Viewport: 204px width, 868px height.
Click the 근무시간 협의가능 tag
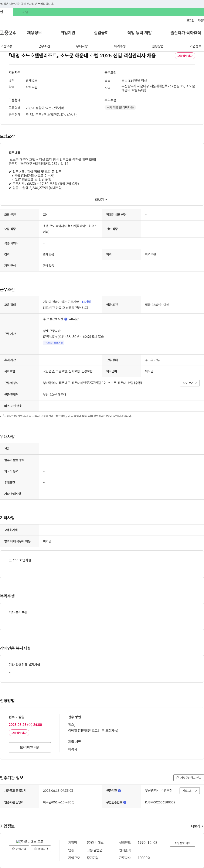(x=54, y=343)
